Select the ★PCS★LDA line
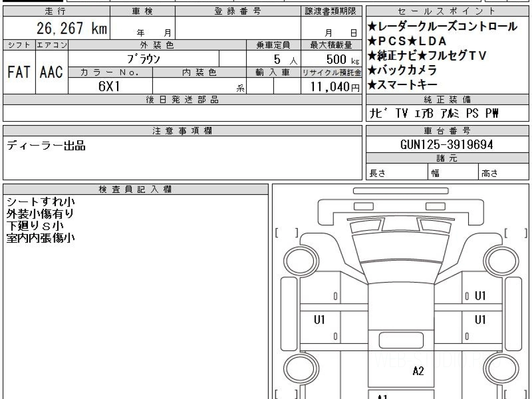This screenshot has height=399, width=532. tap(407, 41)
